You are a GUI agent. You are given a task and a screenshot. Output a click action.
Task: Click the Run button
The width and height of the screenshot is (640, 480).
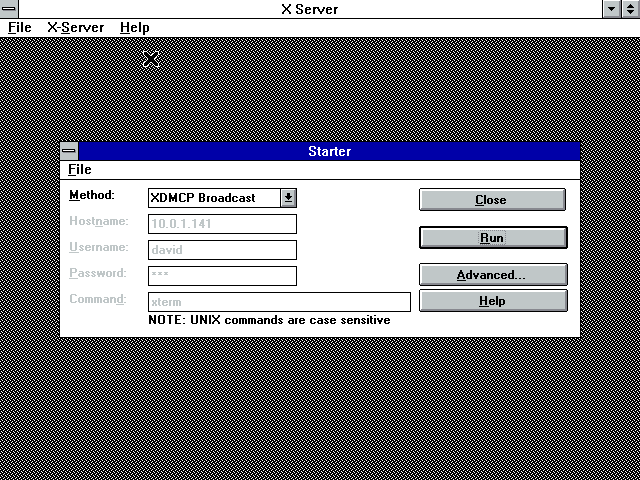point(492,238)
